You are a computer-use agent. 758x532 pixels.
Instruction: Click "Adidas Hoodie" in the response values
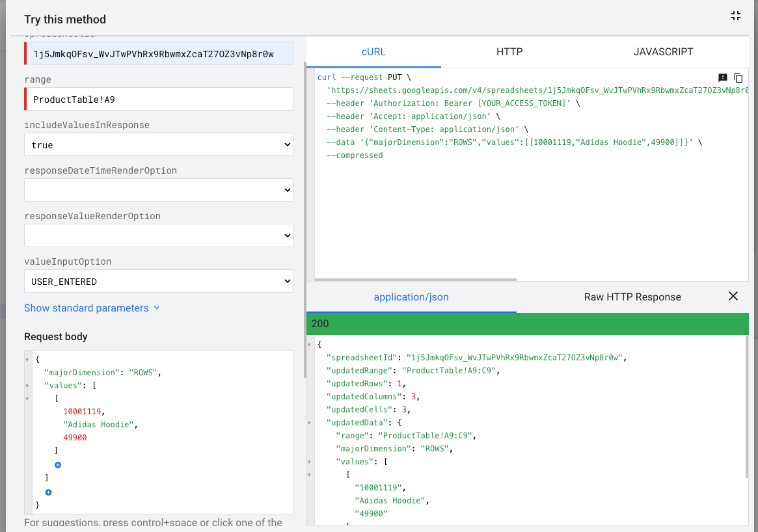392,501
